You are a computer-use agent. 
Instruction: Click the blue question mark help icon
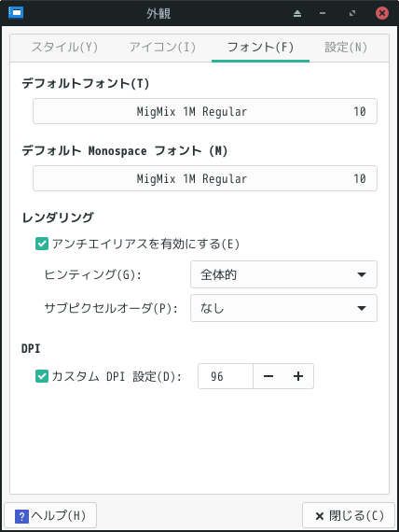pyautogui.click(x=21, y=517)
